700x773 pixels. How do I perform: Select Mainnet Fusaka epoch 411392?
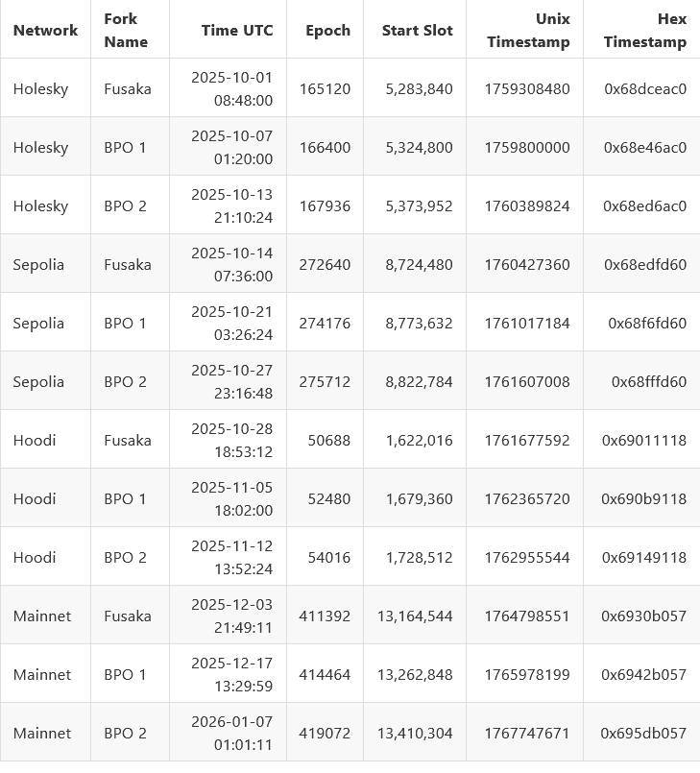tap(326, 616)
